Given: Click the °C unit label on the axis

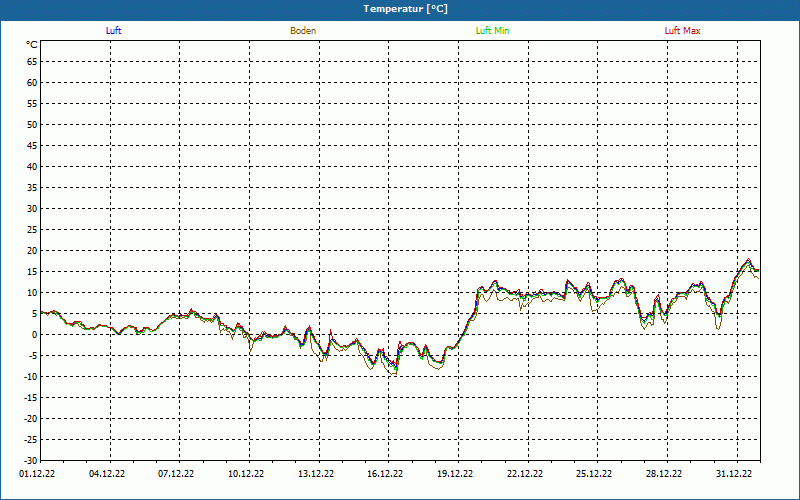Looking at the screenshot, I should tap(32, 45).
